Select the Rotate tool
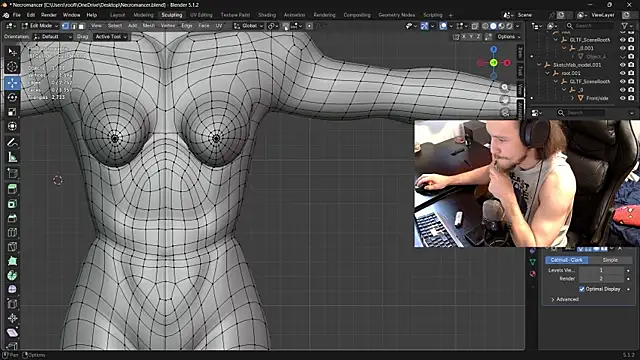This screenshot has width=640, height=360. click(13, 97)
